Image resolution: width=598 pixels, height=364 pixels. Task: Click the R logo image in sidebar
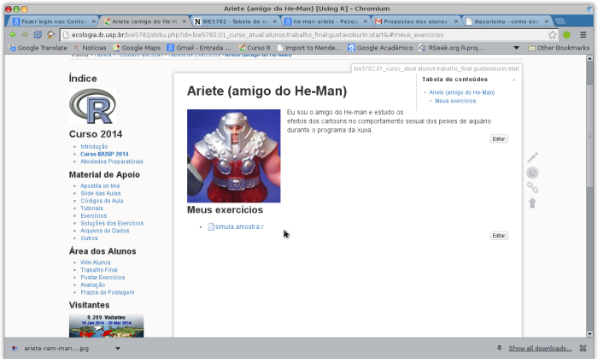pyautogui.click(x=91, y=107)
